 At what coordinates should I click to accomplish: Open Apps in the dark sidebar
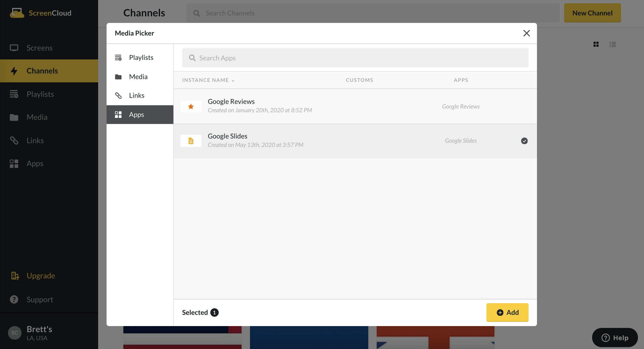(49, 163)
